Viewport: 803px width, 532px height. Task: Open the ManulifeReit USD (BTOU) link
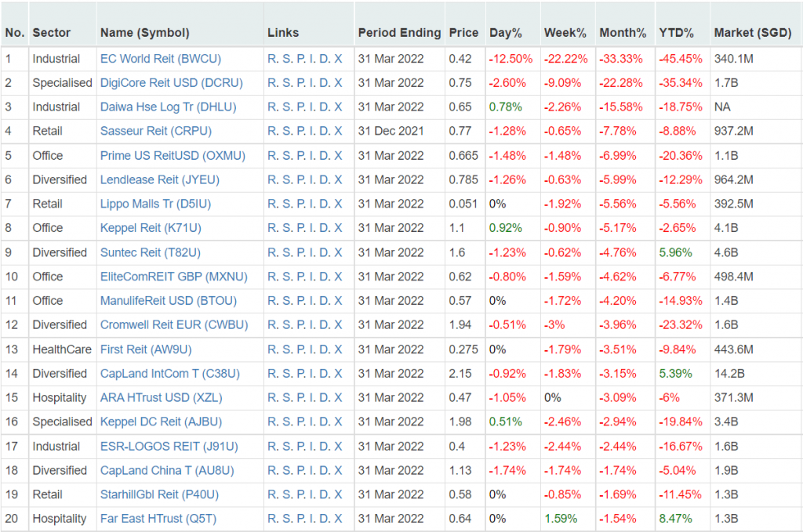click(169, 300)
